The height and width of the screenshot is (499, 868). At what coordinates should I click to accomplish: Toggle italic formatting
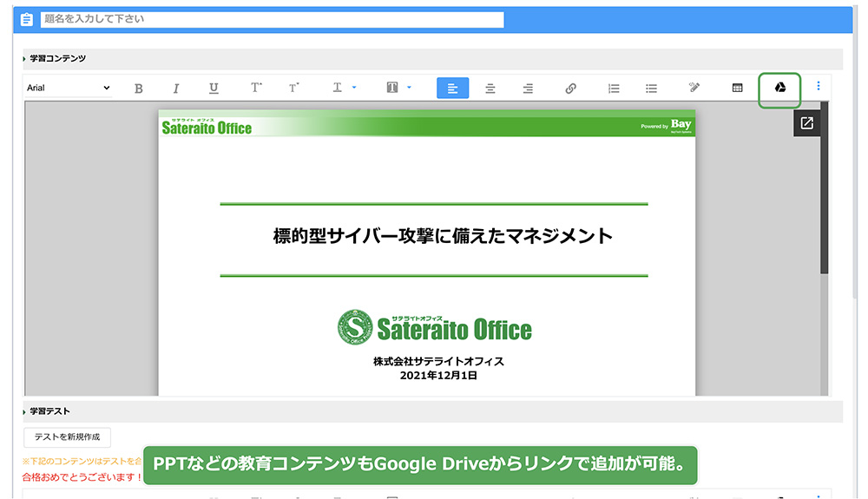pyautogui.click(x=176, y=89)
